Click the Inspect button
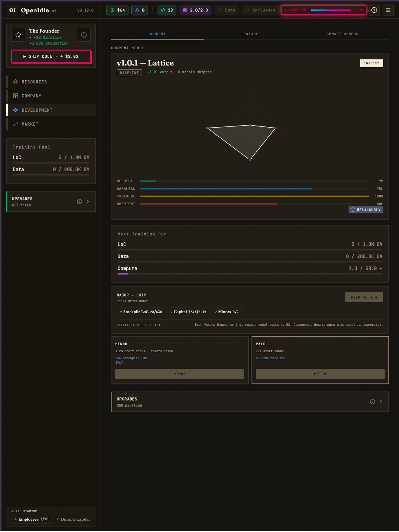The image size is (399, 532). (371, 63)
